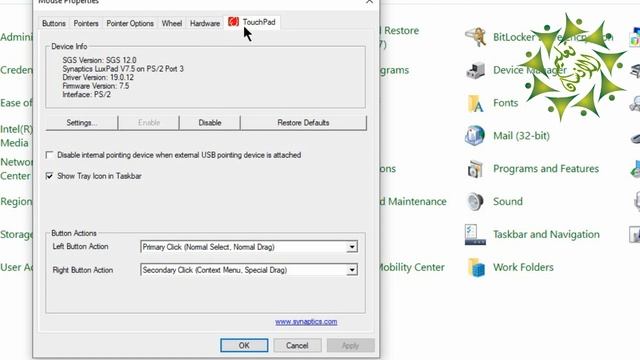This screenshot has height=360, width=640.
Task: Click the Fonts folder icon
Action: coord(475,103)
